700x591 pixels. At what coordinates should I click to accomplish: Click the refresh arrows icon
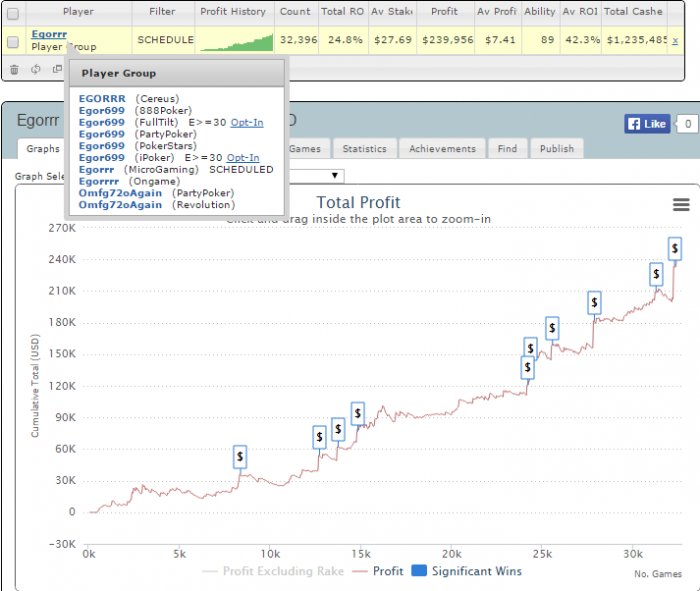[x=36, y=69]
